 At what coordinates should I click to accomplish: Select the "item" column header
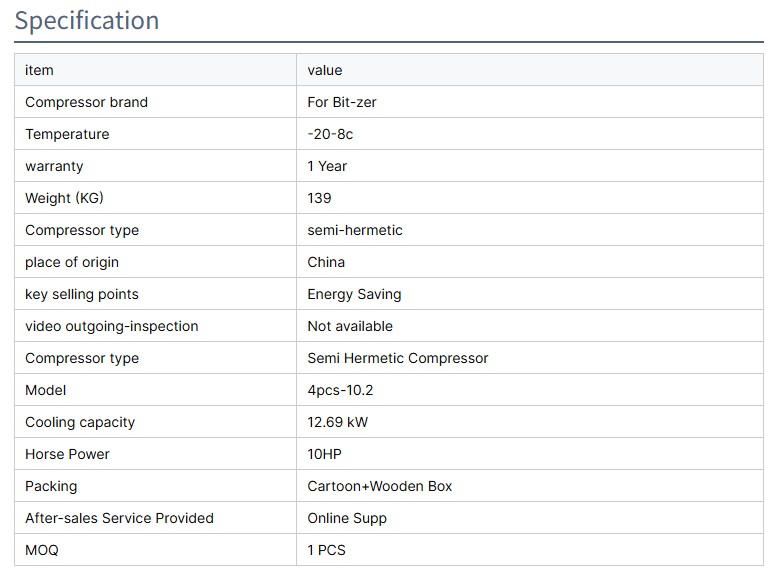click(39, 70)
